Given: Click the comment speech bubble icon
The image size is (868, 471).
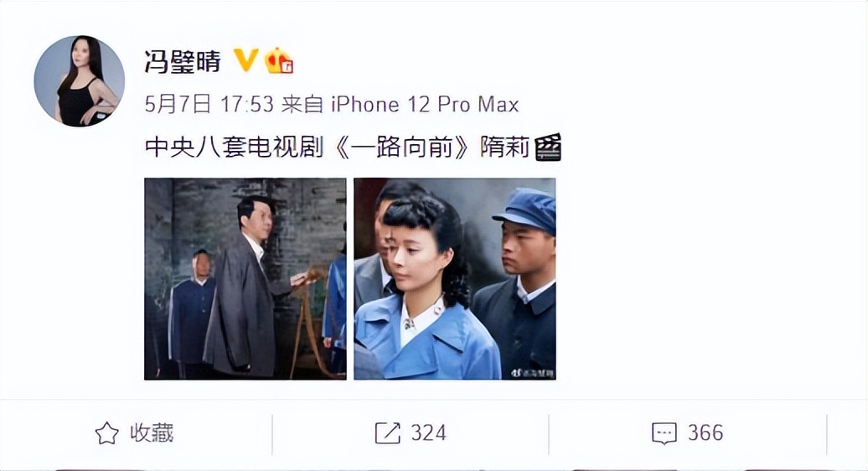Looking at the screenshot, I should pyautogui.click(x=664, y=433).
